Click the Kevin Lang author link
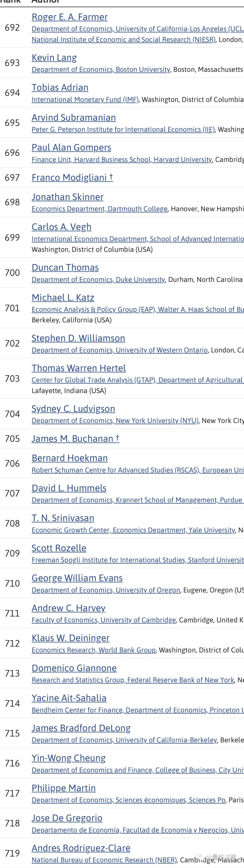 coord(54,58)
